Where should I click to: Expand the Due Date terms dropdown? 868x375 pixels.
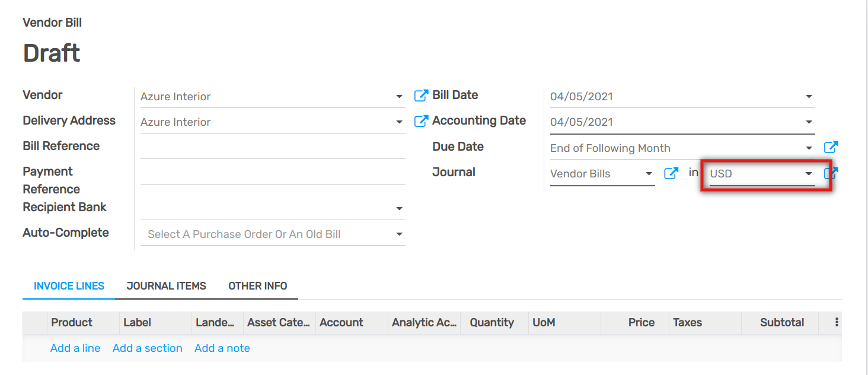809,148
